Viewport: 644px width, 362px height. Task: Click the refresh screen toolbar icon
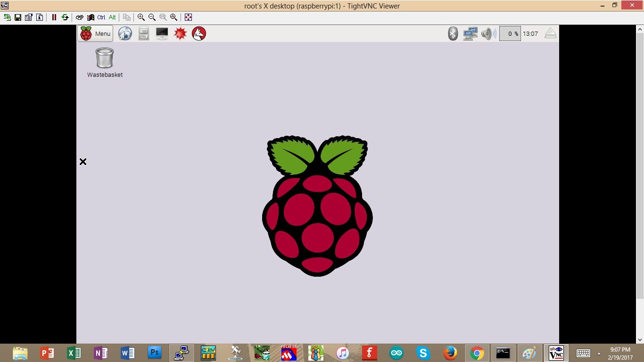coord(65,17)
